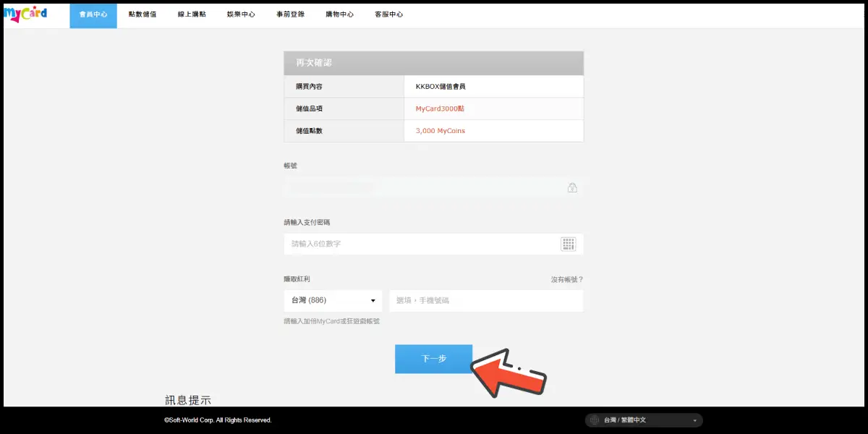Click the 再次確認 header
The image size is (868, 434).
pos(433,63)
